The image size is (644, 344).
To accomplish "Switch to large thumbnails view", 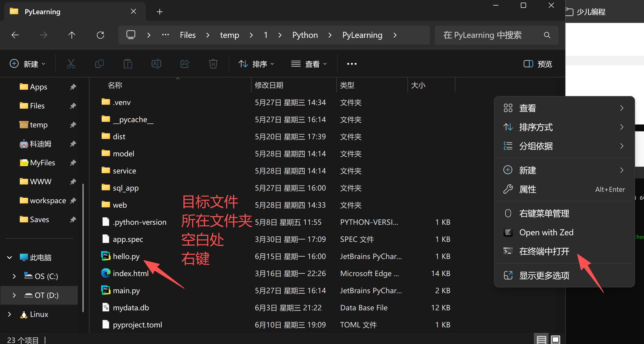I will 556,340.
